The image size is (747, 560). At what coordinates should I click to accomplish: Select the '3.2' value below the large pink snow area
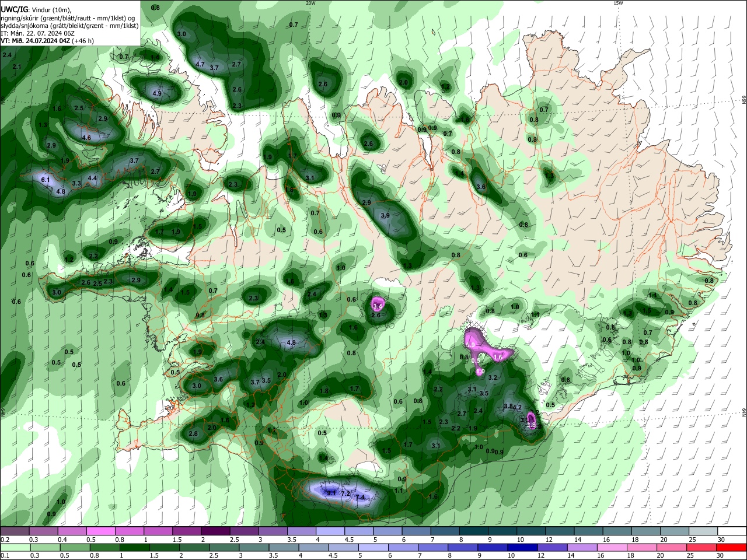[x=492, y=377]
